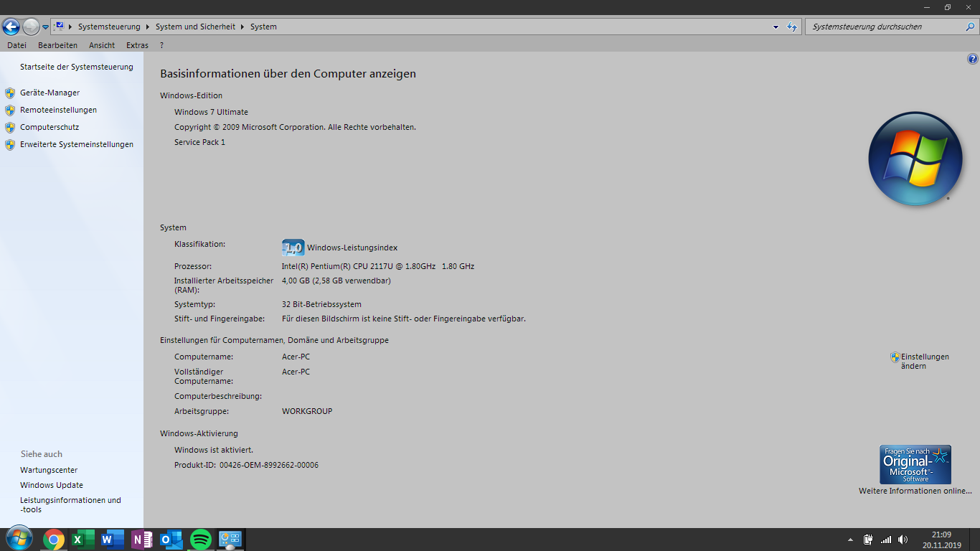980x551 pixels.
Task: Click the 1,0 performance score badge
Action: point(293,248)
